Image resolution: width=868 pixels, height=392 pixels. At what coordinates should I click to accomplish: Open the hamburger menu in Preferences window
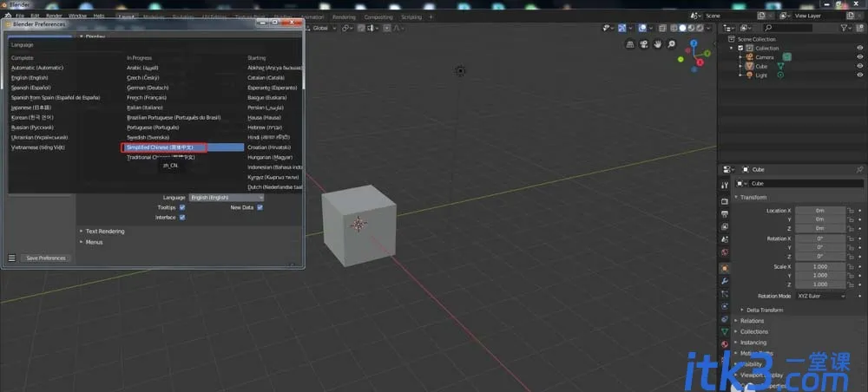tap(11, 258)
